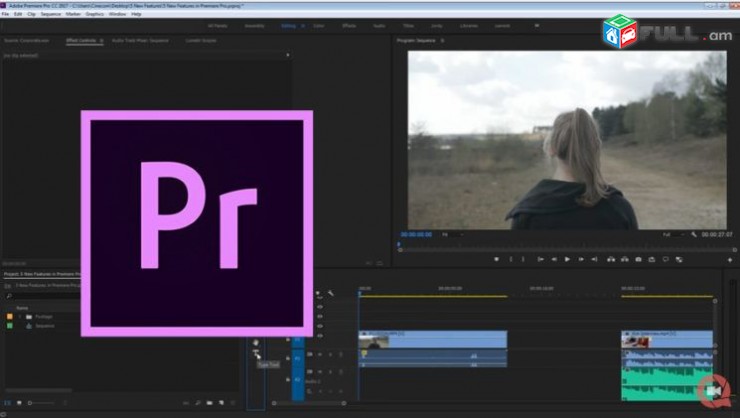740x418 pixels.
Task: Open the Editing workspace menu icon
Action: pyautogui.click(x=303, y=26)
